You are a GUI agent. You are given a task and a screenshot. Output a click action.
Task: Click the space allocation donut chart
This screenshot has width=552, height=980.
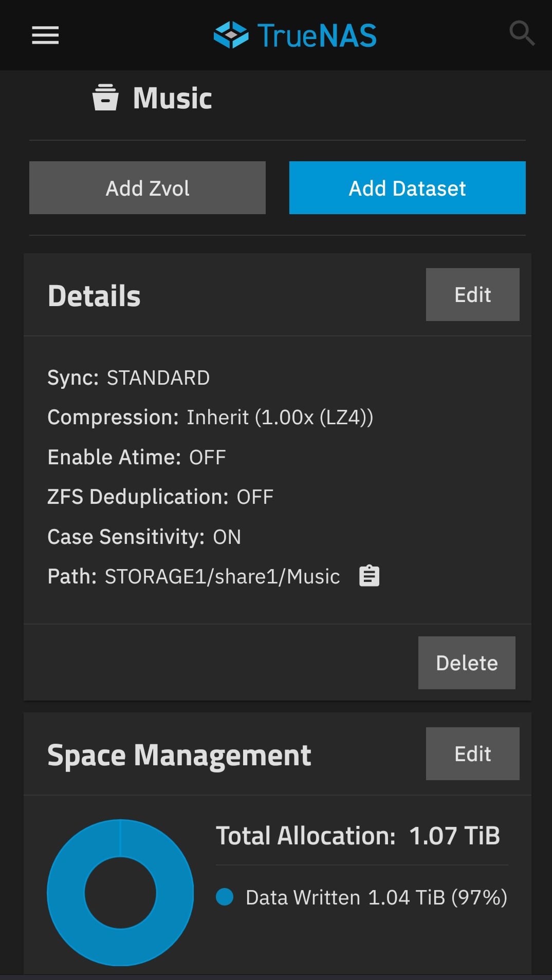[120, 893]
